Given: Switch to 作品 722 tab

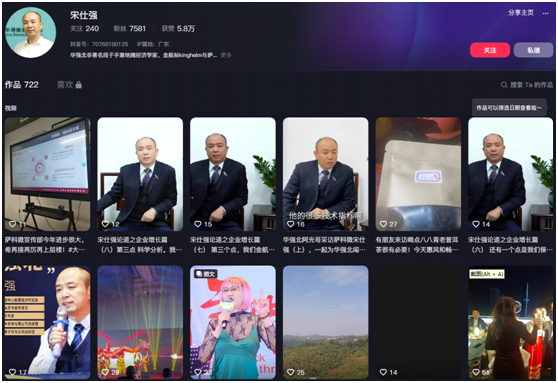Looking at the screenshot, I should (21, 84).
